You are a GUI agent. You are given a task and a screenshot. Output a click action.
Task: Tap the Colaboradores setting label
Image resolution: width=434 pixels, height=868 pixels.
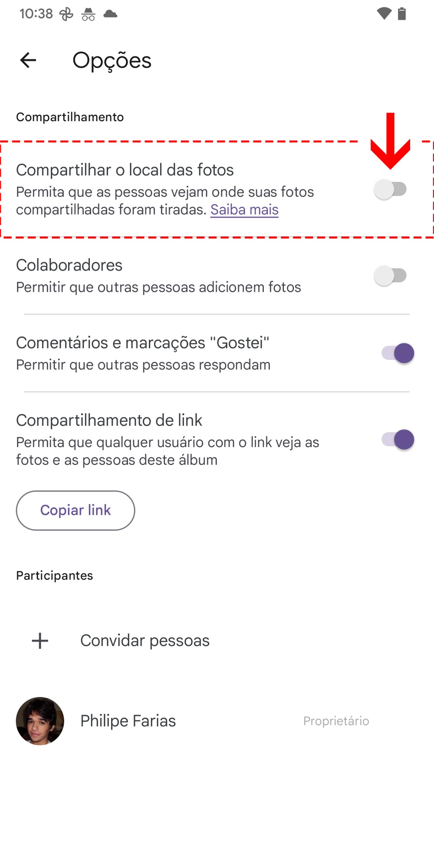pyautogui.click(x=69, y=265)
